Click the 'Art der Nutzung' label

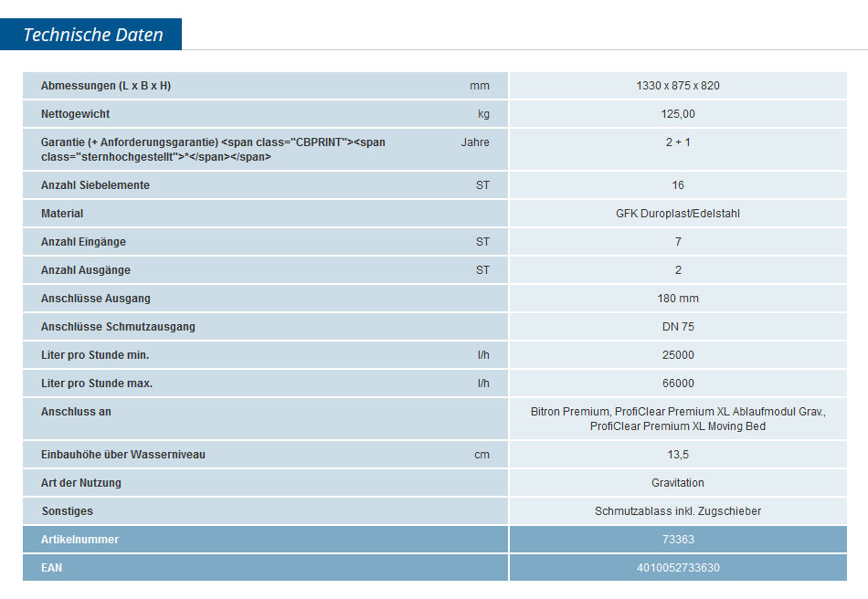tap(80, 483)
